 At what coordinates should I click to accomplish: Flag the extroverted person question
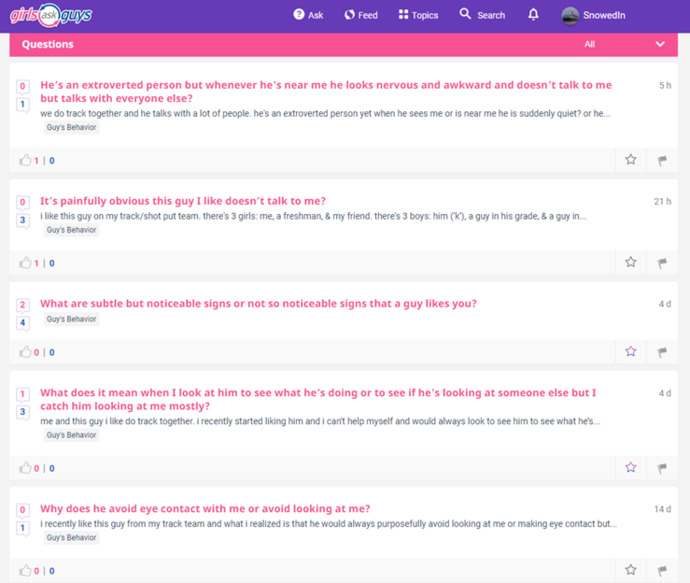(x=662, y=160)
